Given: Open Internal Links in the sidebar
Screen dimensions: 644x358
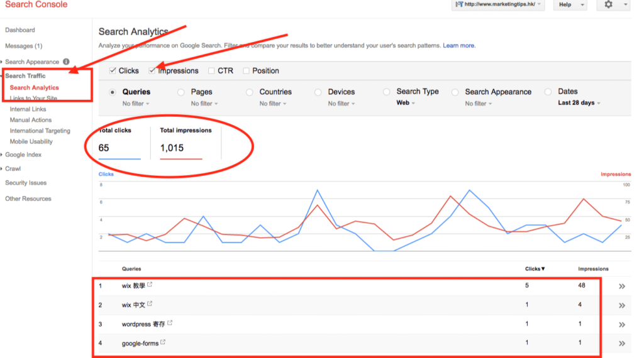Looking at the screenshot, I should 28,109.
